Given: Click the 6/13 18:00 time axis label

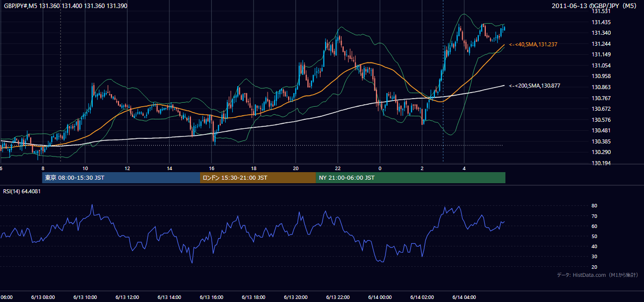Looking at the screenshot, I should pyautogui.click(x=253, y=297).
